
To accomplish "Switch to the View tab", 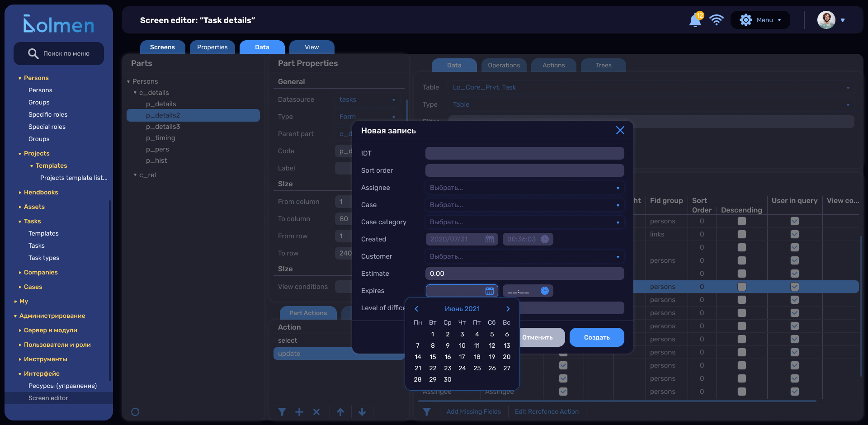I will click(312, 47).
